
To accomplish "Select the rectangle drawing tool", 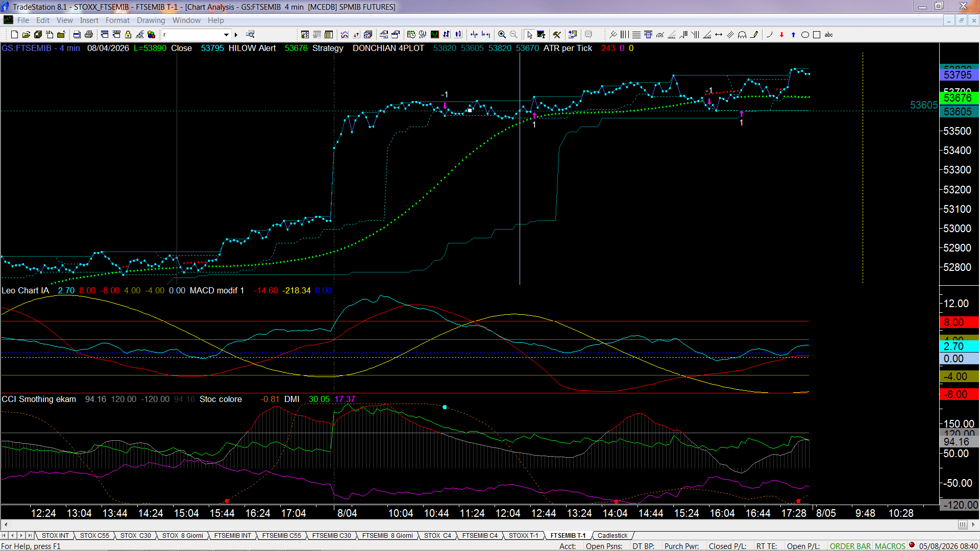I will pos(817,35).
